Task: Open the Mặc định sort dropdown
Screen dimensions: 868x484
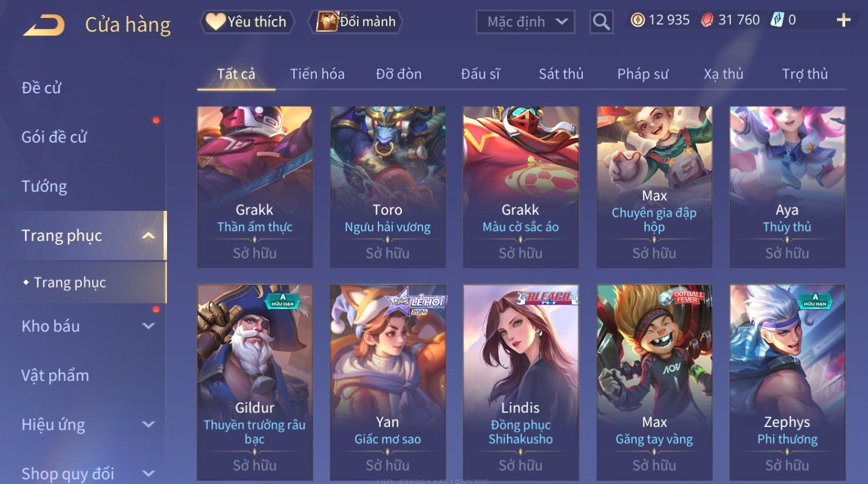Action: point(525,22)
